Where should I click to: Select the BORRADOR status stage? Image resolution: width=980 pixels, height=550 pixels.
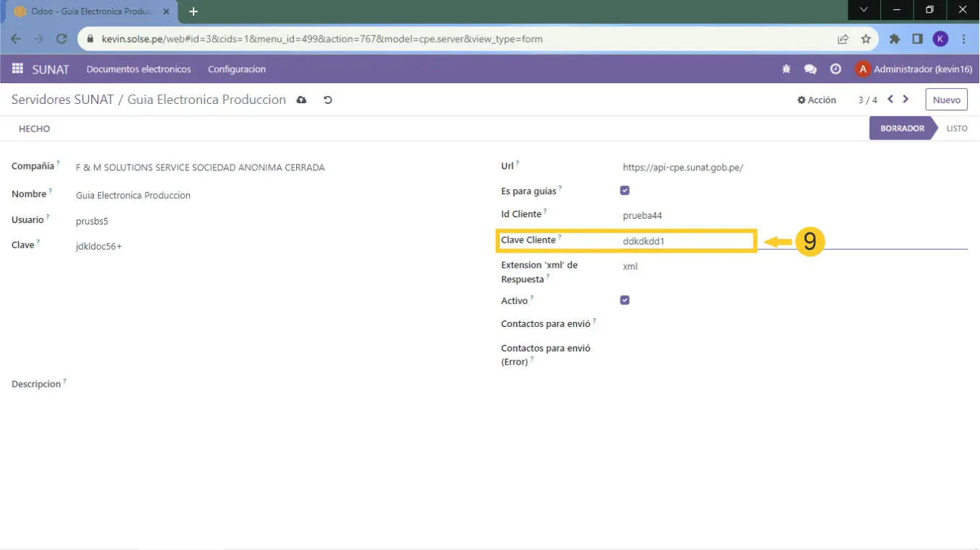click(902, 128)
